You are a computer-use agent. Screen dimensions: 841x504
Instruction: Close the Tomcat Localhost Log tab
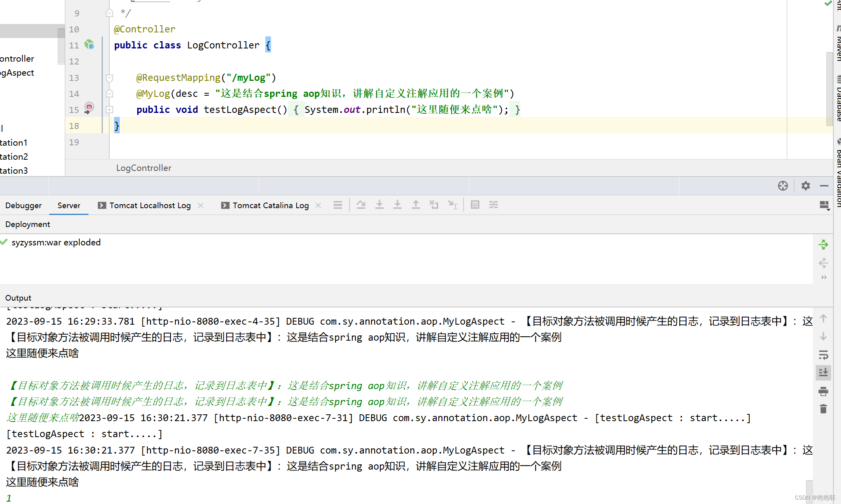[x=201, y=205]
